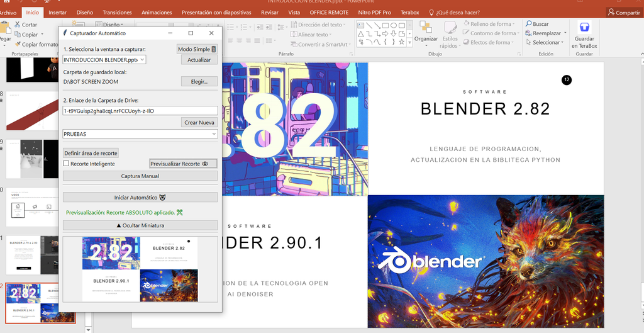This screenshot has height=333, width=644.
Task: Click the Iniciar Automático button
Action: 140,197
